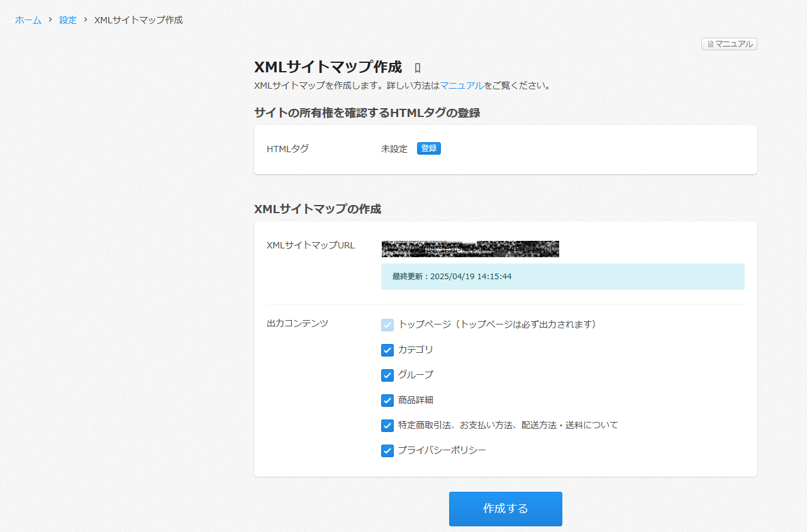Go to ホーム in the breadcrumb

(x=28, y=20)
